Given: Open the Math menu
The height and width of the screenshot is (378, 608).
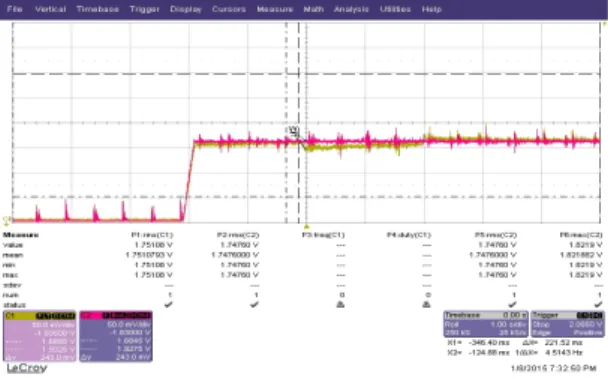Looking at the screenshot, I should tap(313, 9).
